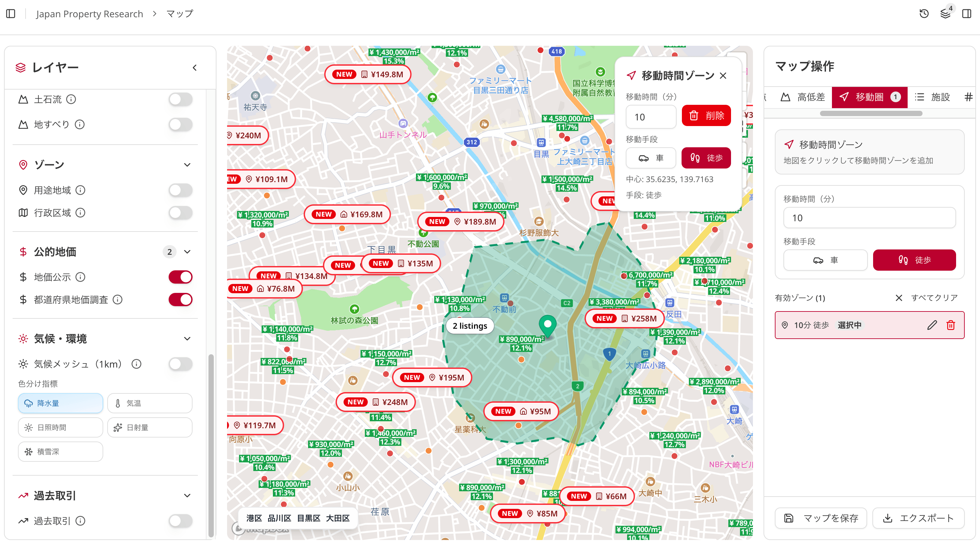
Task: Choose 車 in the zone popup
Action: pyautogui.click(x=651, y=158)
